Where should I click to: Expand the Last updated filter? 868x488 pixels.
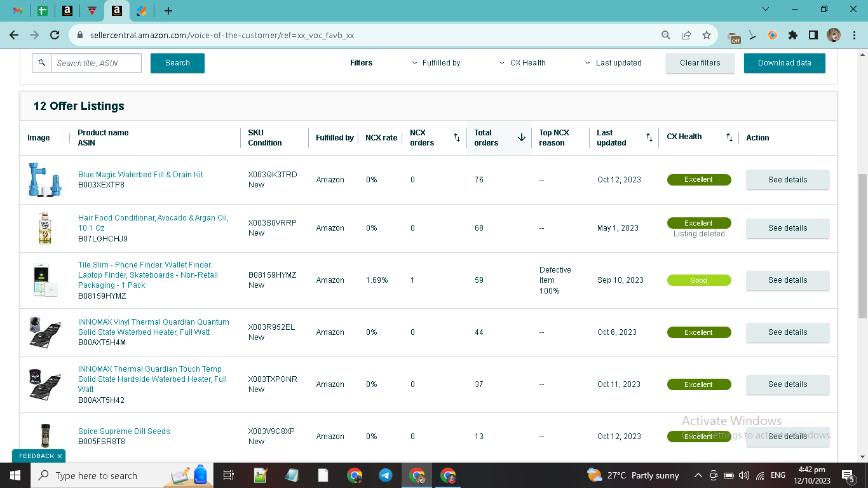(613, 63)
